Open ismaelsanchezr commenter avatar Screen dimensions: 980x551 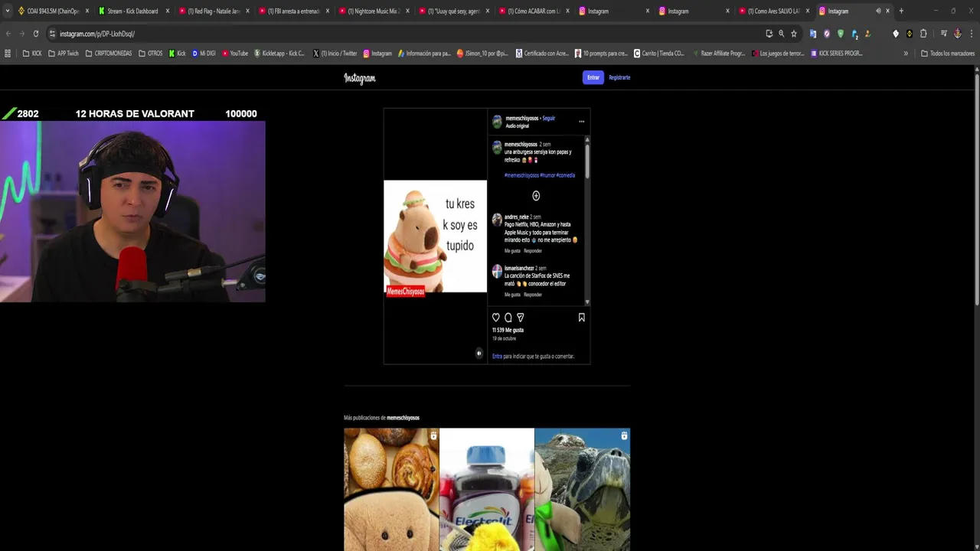point(497,271)
